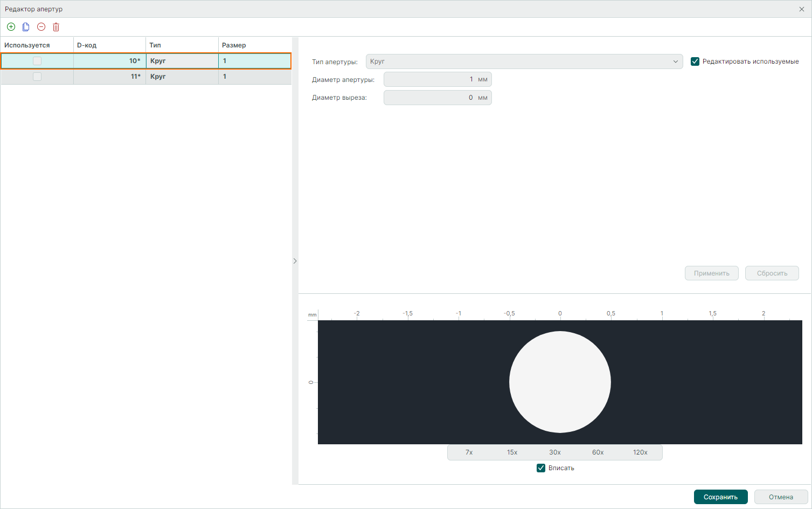This screenshot has width=812, height=509.
Task: Uncheck the Вписать checkbox
Action: [541, 468]
